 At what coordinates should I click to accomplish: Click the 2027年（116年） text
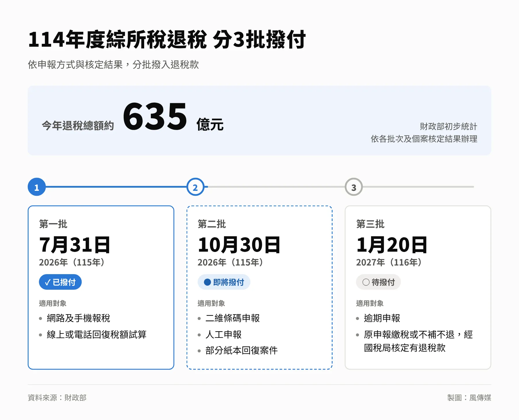tap(390, 262)
